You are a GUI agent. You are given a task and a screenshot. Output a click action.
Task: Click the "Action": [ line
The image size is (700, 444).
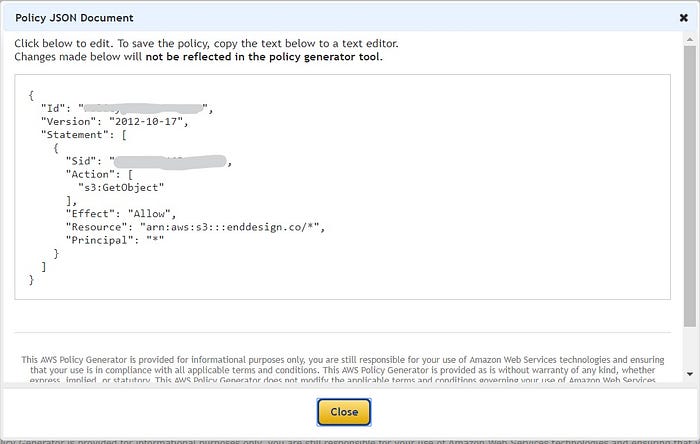[99, 174]
